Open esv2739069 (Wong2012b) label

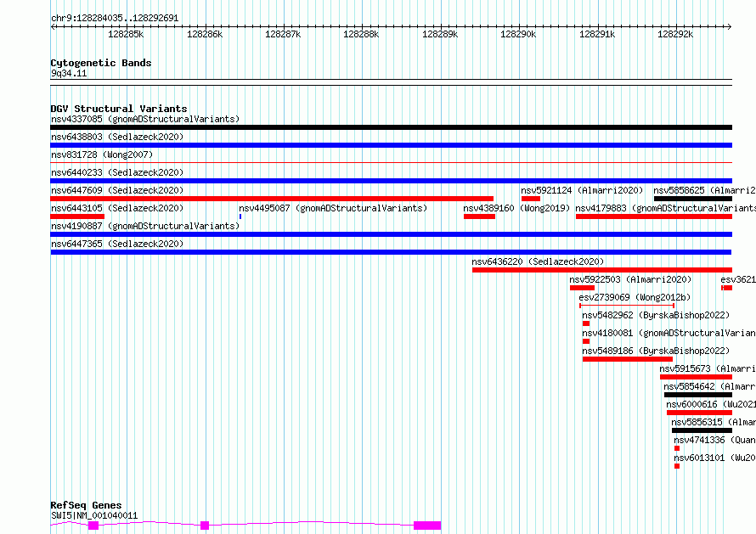click(x=635, y=297)
